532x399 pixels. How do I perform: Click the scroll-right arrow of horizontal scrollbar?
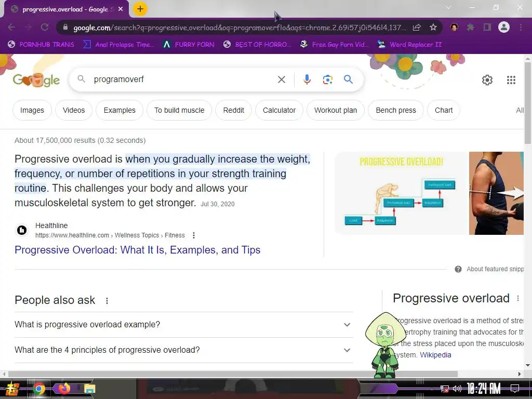point(520,374)
